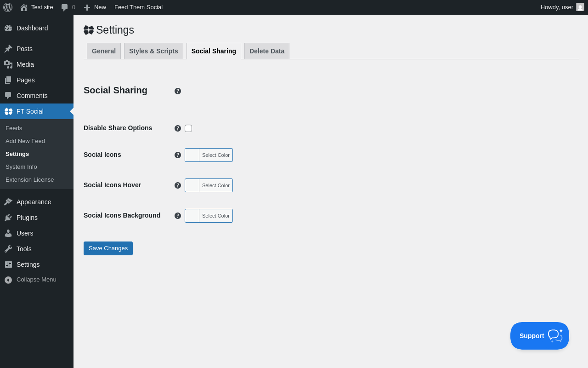Image resolution: width=588 pixels, height=368 pixels.
Task: Click the Social Icons Background color swatch
Action: coord(192,216)
